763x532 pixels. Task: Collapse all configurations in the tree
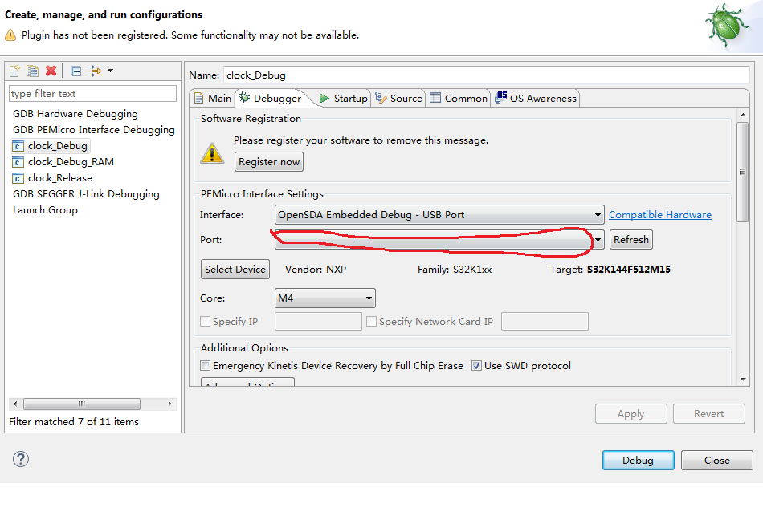(75, 71)
